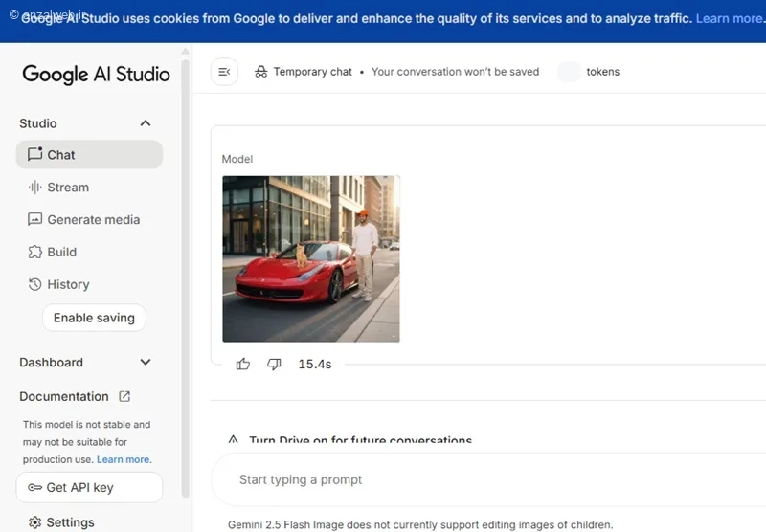Expand the Dashboard section chevron
The width and height of the screenshot is (766, 532).
[146, 363]
